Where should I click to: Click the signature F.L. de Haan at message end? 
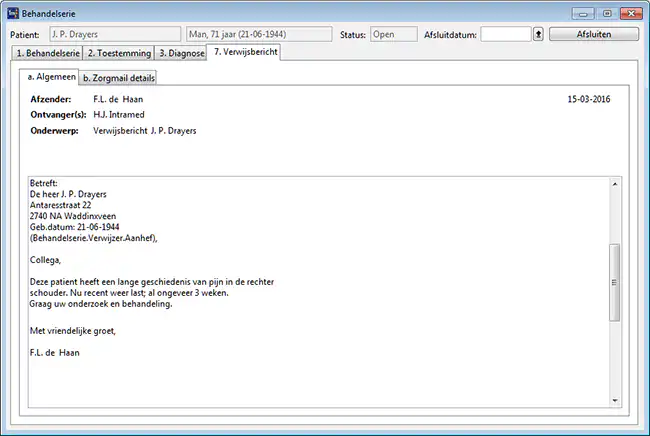point(54,353)
